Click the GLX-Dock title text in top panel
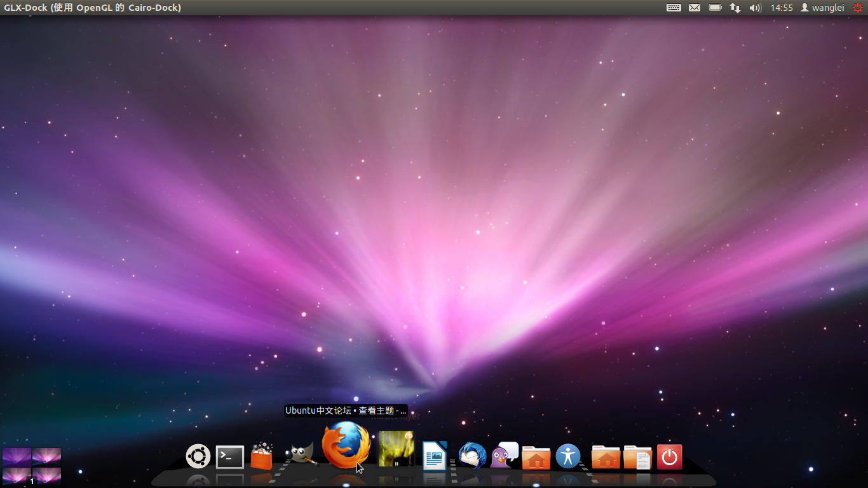Image resolution: width=868 pixels, height=488 pixels. 92,8
